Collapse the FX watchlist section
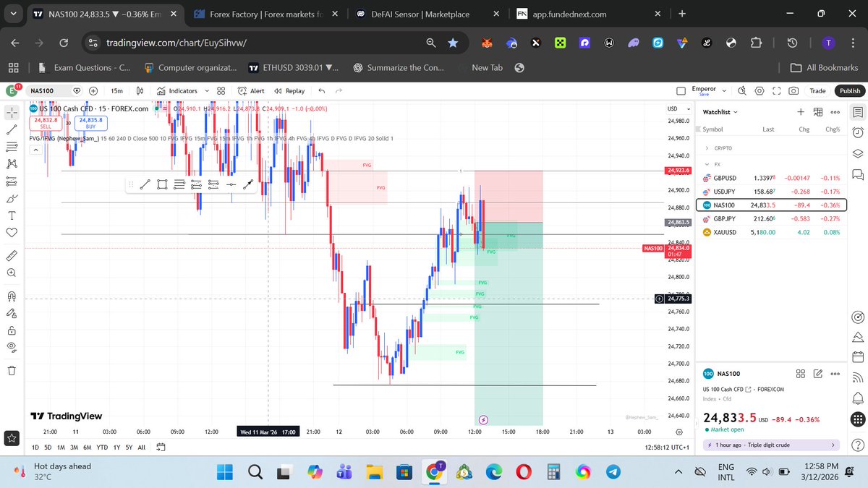 pyautogui.click(x=707, y=164)
